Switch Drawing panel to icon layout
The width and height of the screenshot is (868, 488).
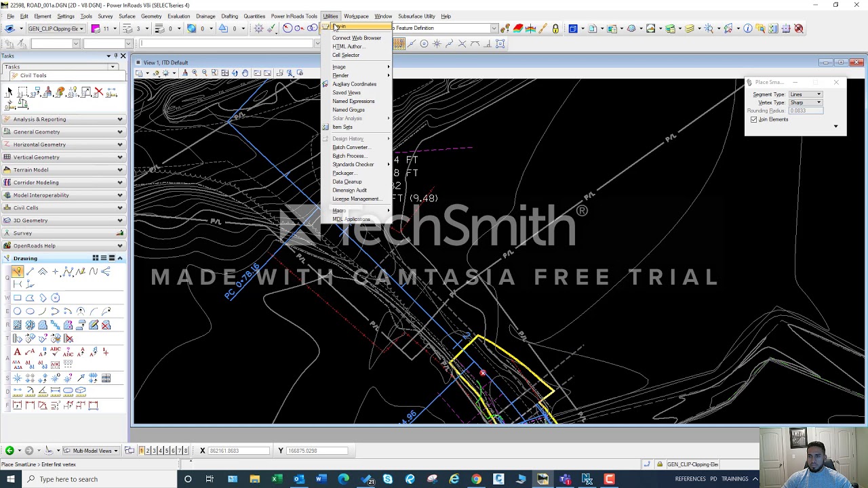click(x=96, y=258)
